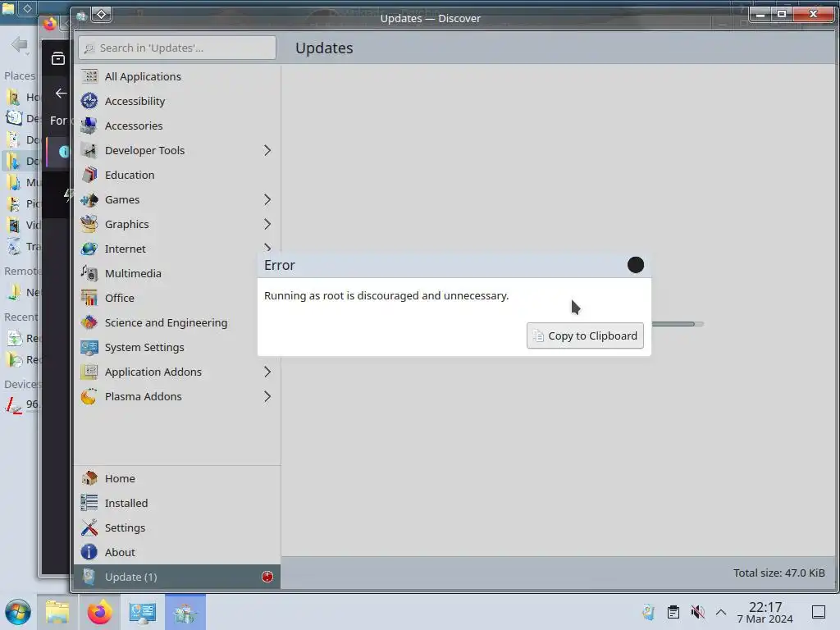Open the Graphics category
The height and width of the screenshot is (630, 840).
[177, 225]
